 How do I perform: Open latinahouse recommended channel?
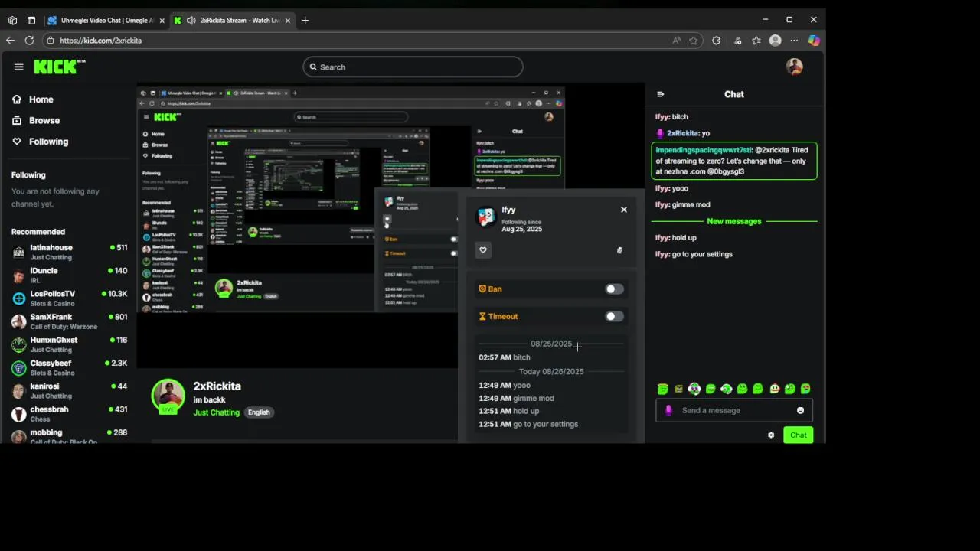tap(69, 253)
